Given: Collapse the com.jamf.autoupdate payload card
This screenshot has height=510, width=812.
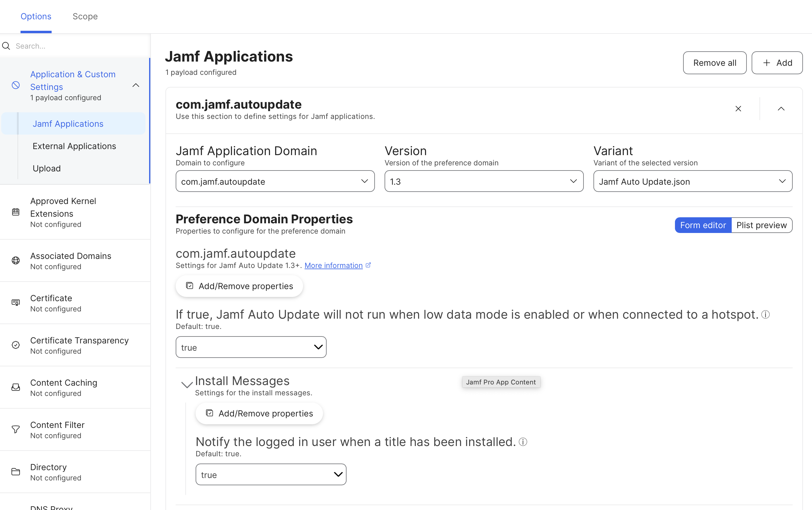Looking at the screenshot, I should [x=781, y=109].
